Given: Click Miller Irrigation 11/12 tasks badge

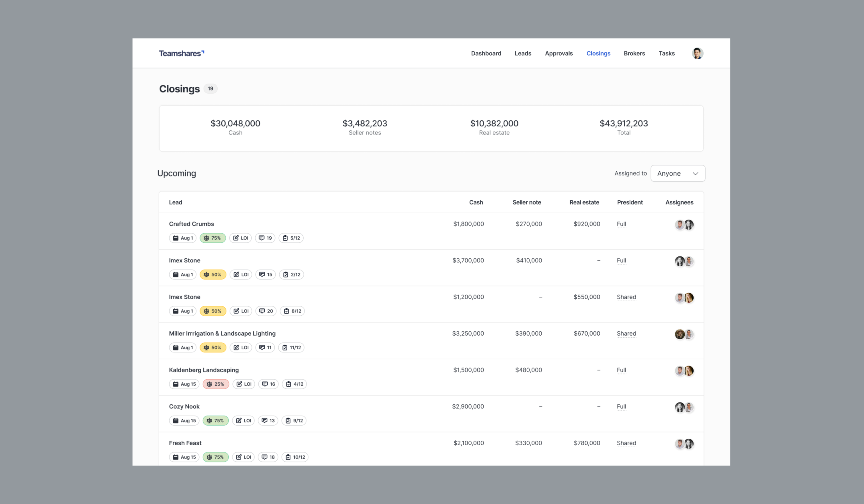Looking at the screenshot, I should (x=291, y=348).
